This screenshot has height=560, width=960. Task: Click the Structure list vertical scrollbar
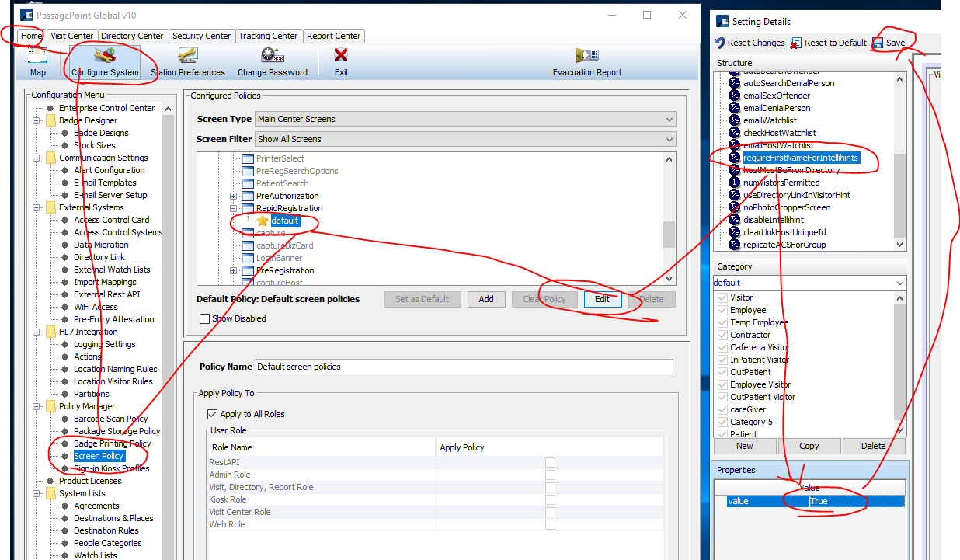tap(900, 162)
